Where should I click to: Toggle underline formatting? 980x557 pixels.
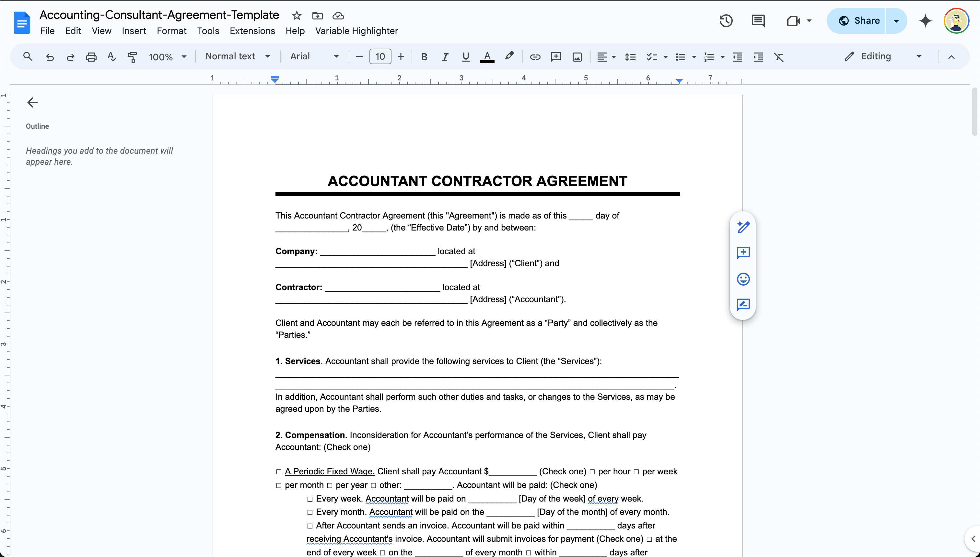tap(465, 57)
